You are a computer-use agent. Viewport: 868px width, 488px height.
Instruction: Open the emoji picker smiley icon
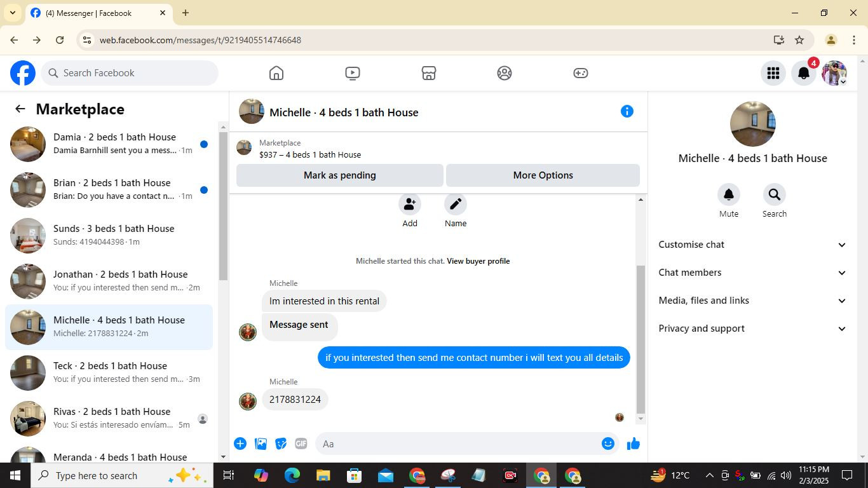coord(608,444)
